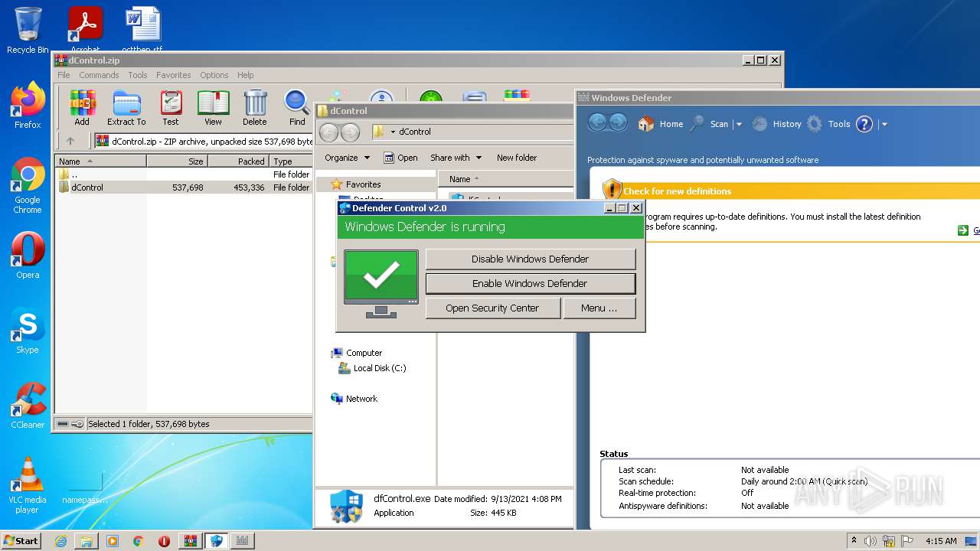The height and width of the screenshot is (551, 980).
Task: Click the Name column header in Explorer
Action: (x=505, y=179)
